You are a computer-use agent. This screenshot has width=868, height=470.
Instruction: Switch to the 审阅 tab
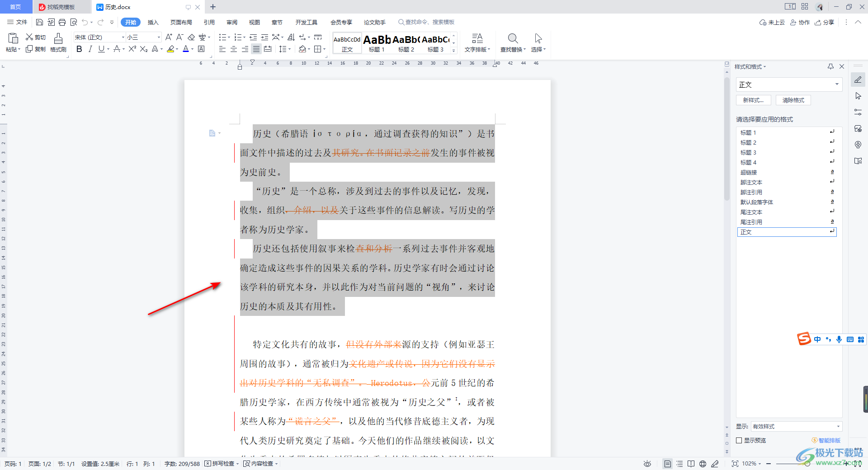click(232, 22)
